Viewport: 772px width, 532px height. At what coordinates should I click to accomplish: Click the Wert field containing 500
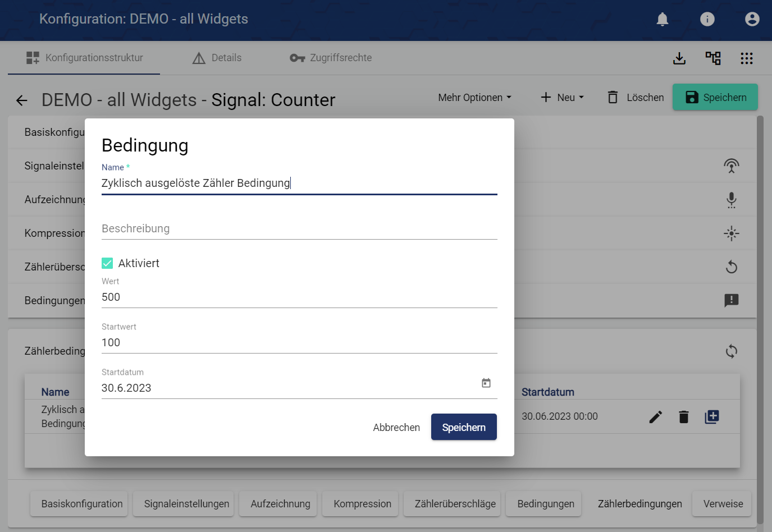pos(299,297)
